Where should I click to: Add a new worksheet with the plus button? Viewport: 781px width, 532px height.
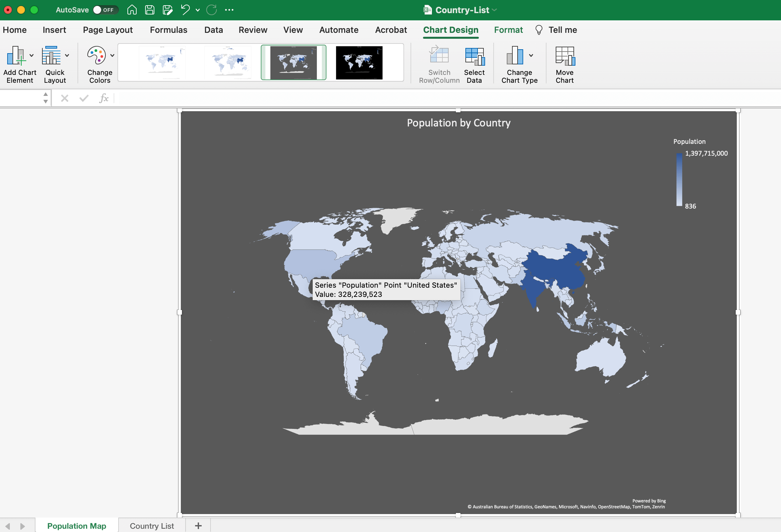tap(198, 525)
